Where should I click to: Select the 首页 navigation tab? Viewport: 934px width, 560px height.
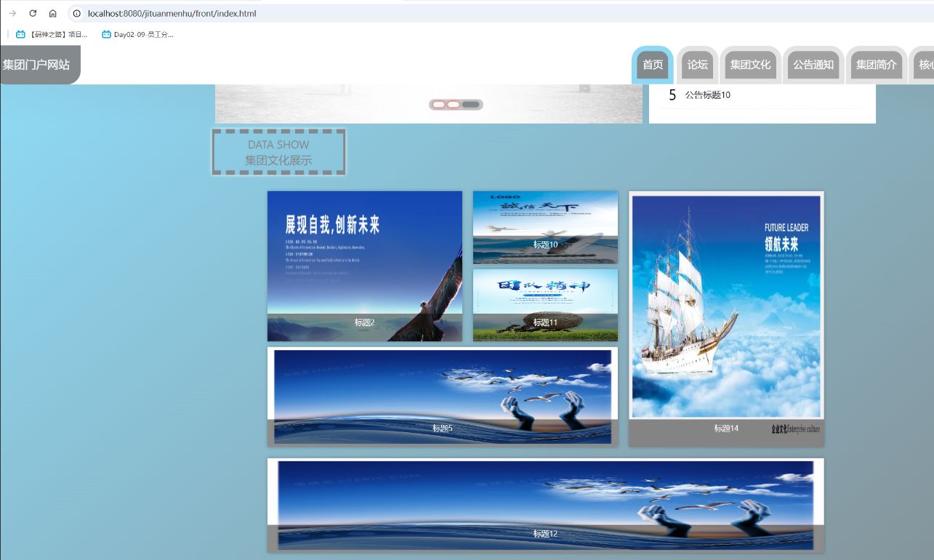pyautogui.click(x=653, y=65)
